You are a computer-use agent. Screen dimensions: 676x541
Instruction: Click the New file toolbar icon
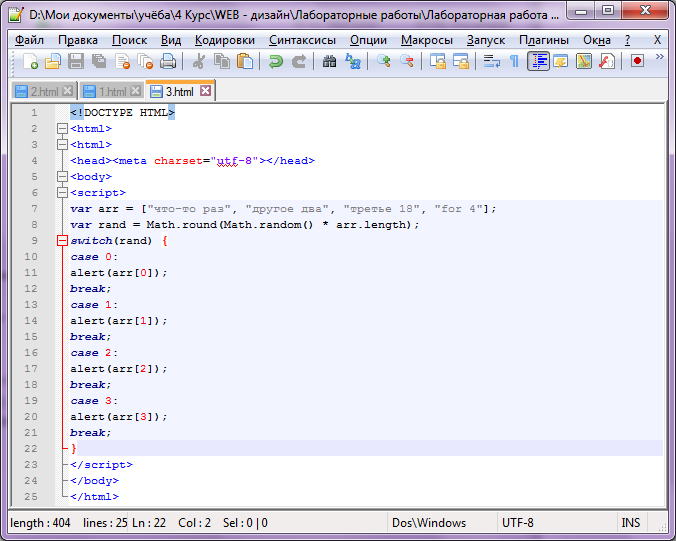pos(31,62)
